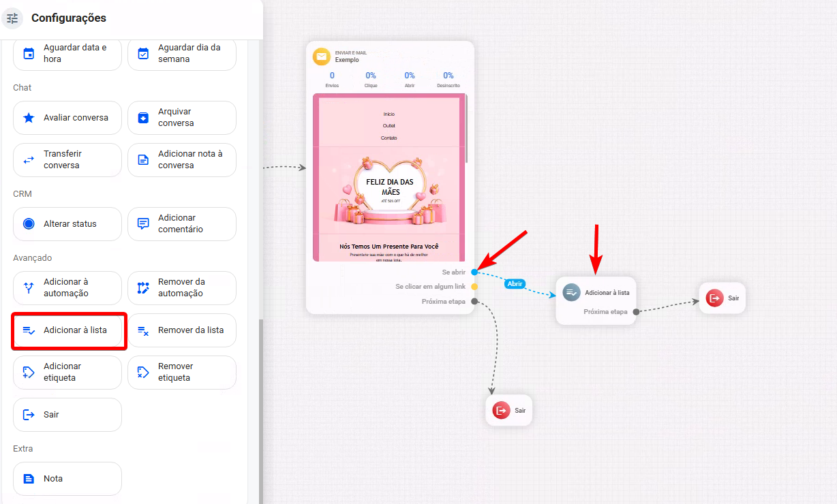Click the yellow Se clicar em algum link connector
837x504 pixels.
(x=474, y=287)
